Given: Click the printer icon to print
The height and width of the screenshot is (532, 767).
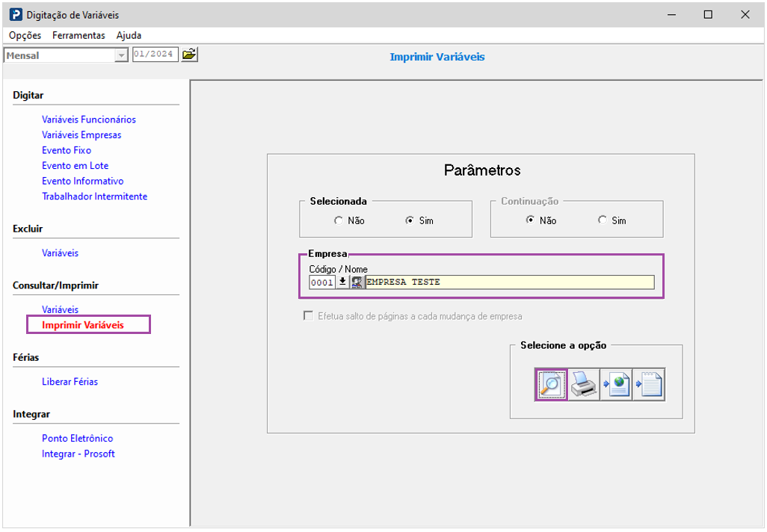Looking at the screenshot, I should pos(584,385).
